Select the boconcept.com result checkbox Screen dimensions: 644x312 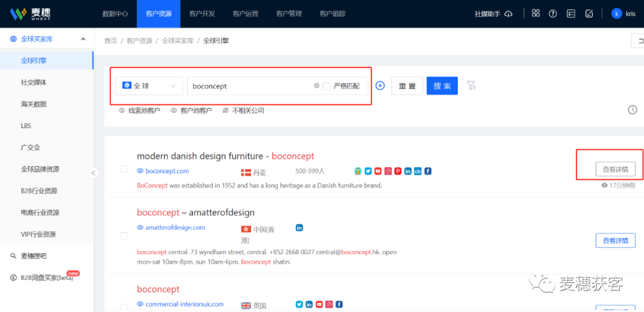pos(124,169)
